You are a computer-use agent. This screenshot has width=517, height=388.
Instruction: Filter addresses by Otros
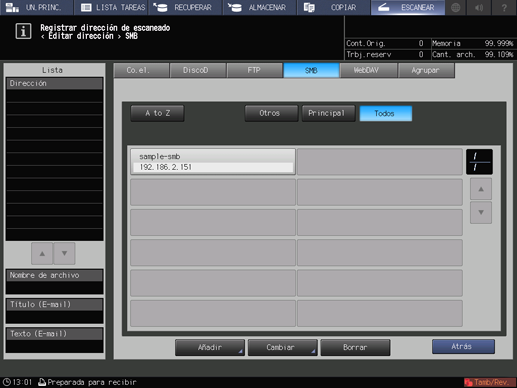(x=271, y=113)
